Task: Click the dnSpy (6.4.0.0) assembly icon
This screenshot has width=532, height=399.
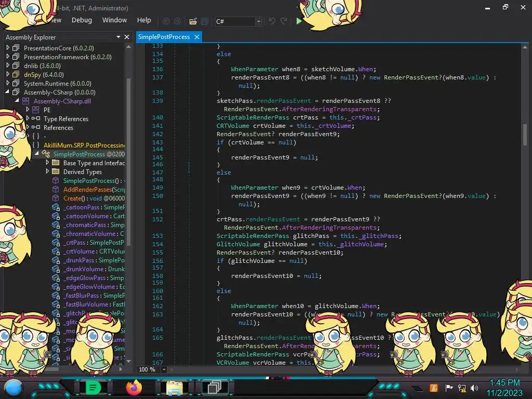Action: 16,74
